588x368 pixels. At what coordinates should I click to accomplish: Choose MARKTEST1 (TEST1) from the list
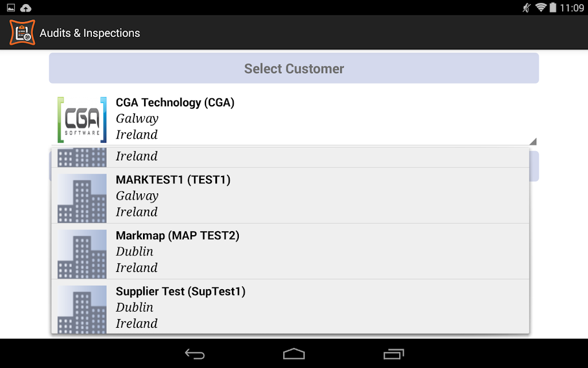pos(290,195)
